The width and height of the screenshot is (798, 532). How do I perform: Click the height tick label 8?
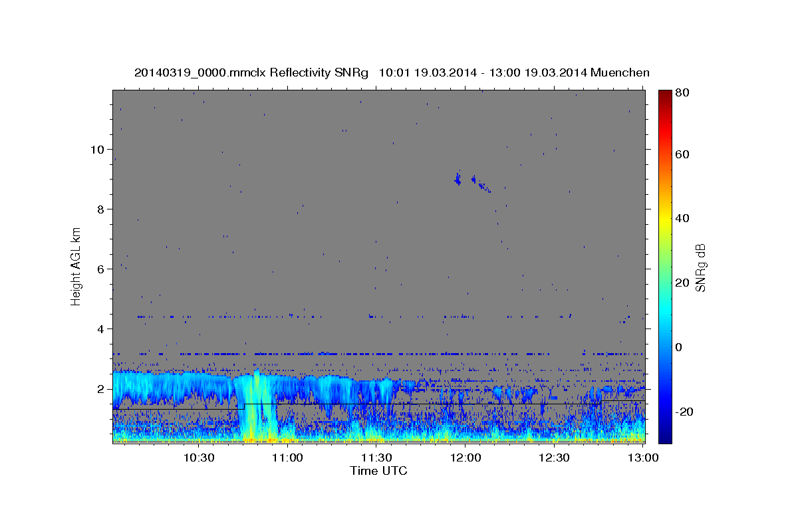(x=101, y=209)
